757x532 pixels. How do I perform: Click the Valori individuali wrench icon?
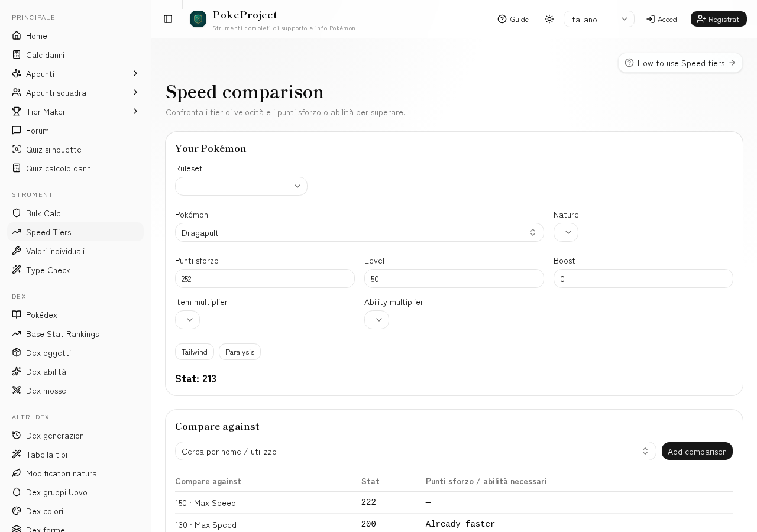(17, 251)
